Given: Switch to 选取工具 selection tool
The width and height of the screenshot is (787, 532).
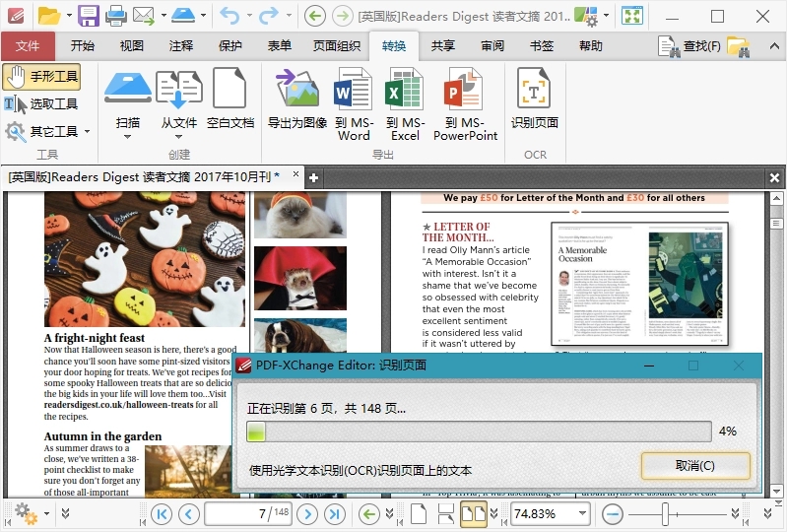Looking at the screenshot, I should pyautogui.click(x=42, y=103).
